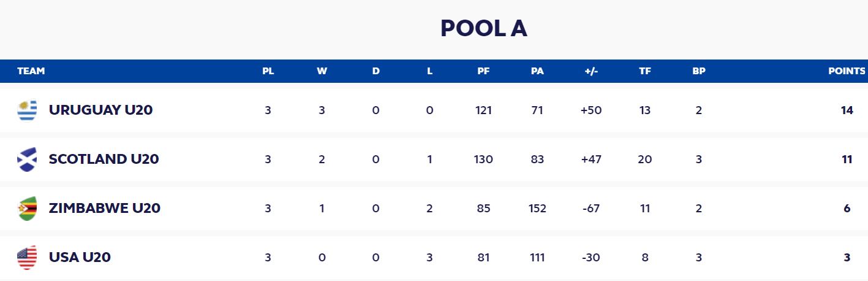Click Uruguay's 14 points value
Image resolution: width=868 pixels, height=281 pixels.
click(x=847, y=110)
